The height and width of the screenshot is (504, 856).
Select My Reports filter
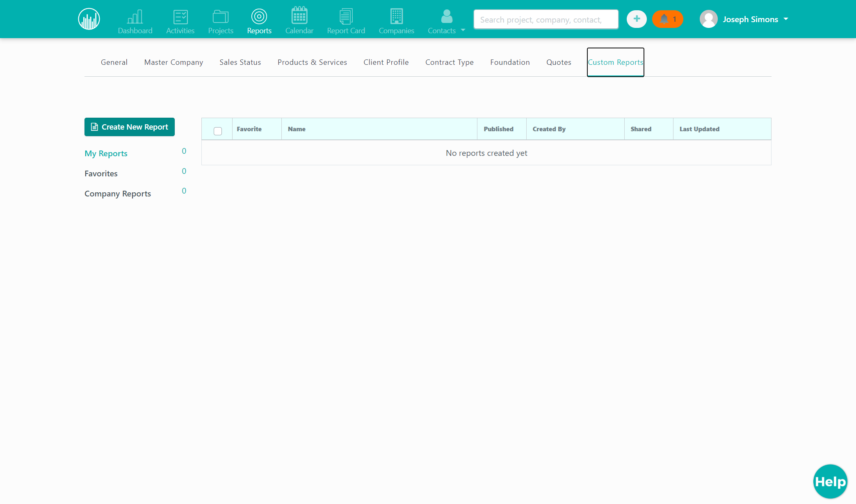106,153
